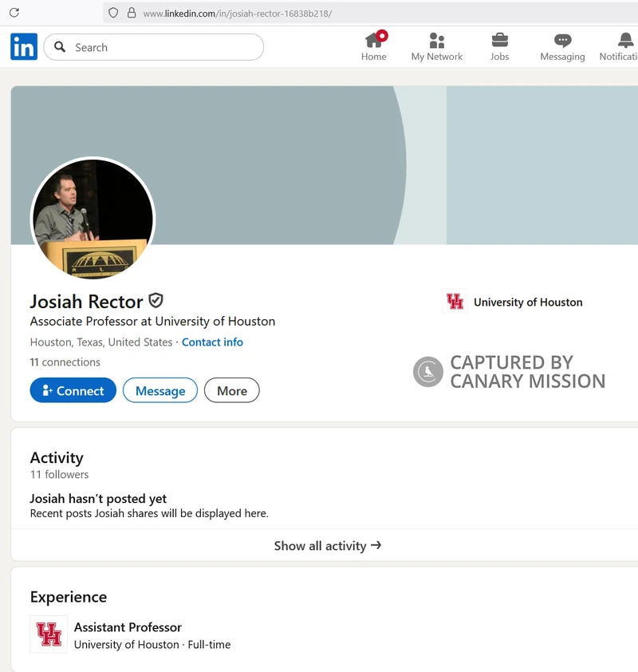
Task: Open the Home feed icon
Action: tap(373, 40)
